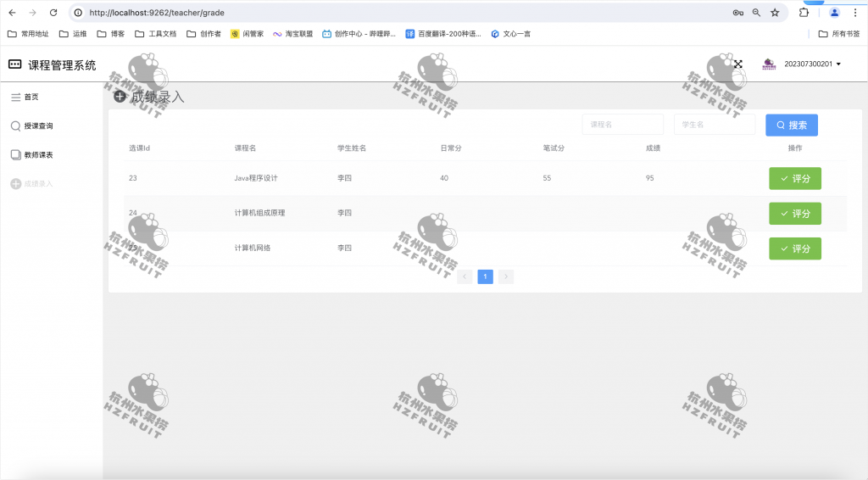This screenshot has width=868, height=480.
Task: Click the 选课Id value 23
Action: [133, 178]
